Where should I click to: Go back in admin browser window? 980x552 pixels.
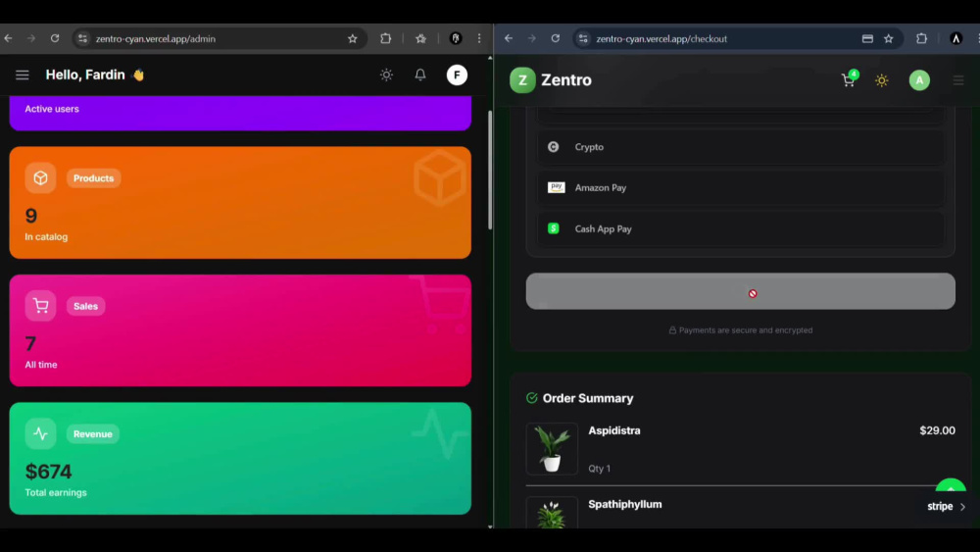[x=8, y=39]
